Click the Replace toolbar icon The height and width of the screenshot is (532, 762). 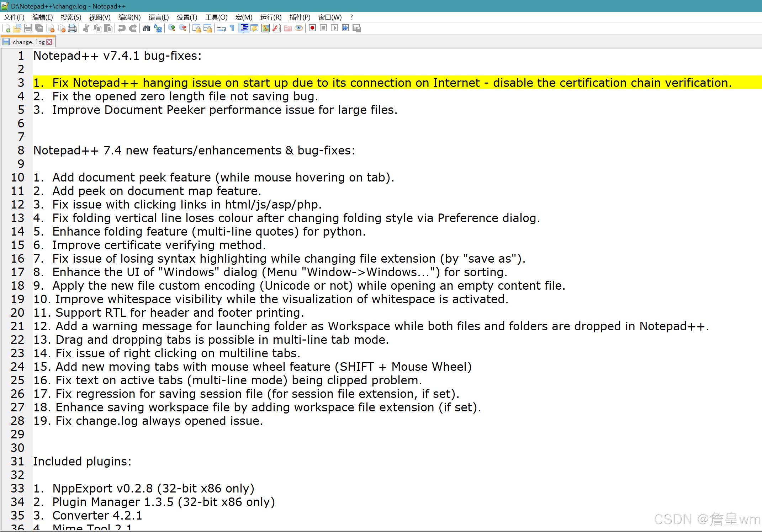[158, 28]
